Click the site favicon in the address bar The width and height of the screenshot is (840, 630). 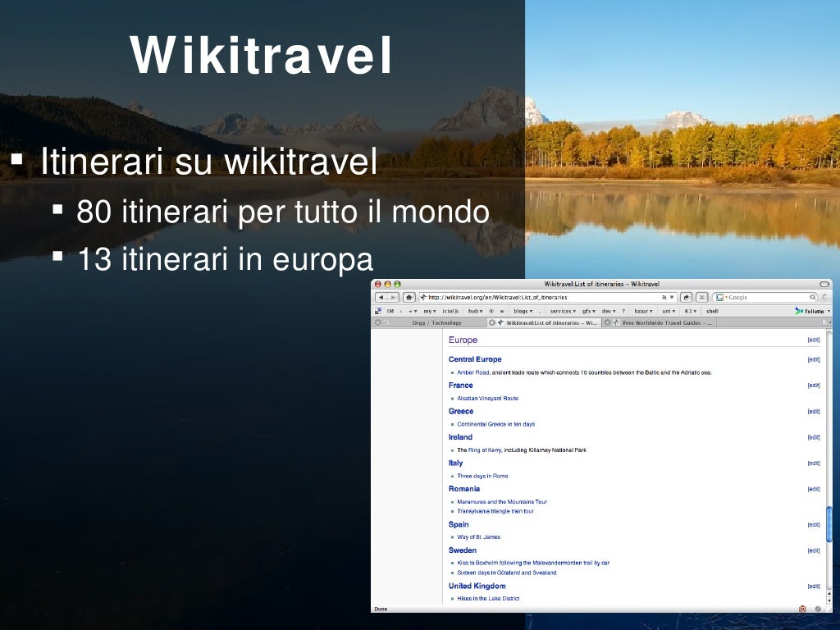[423, 297]
